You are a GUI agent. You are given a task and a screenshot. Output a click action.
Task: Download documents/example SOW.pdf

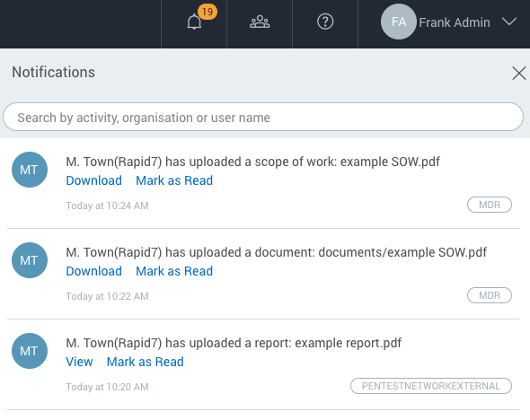[x=94, y=271]
